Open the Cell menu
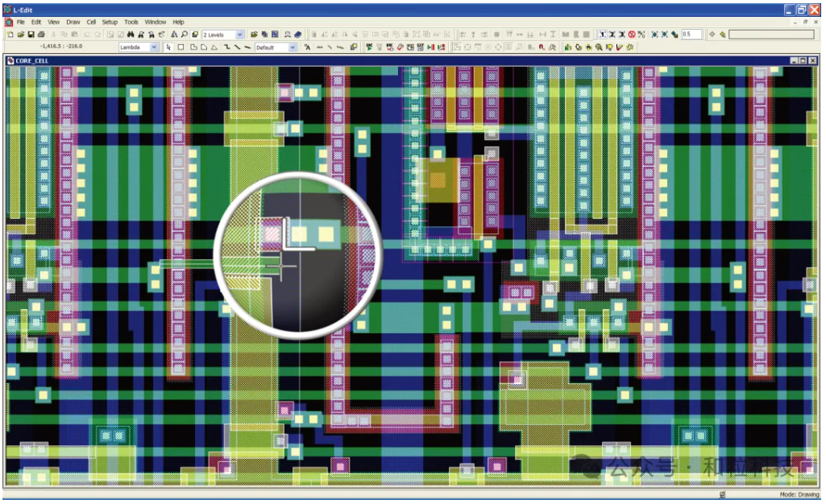Viewport: 826px width, 504px height. pyautogui.click(x=91, y=22)
